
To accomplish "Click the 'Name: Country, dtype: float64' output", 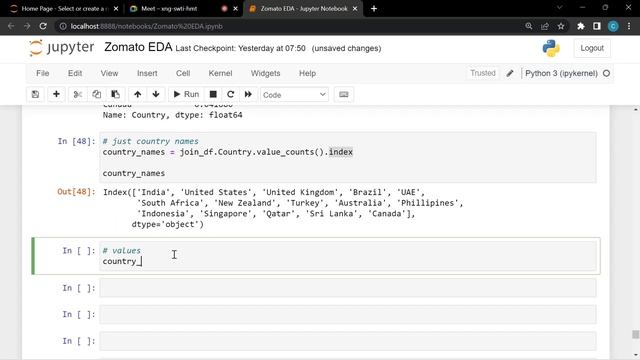I will coord(172,115).
